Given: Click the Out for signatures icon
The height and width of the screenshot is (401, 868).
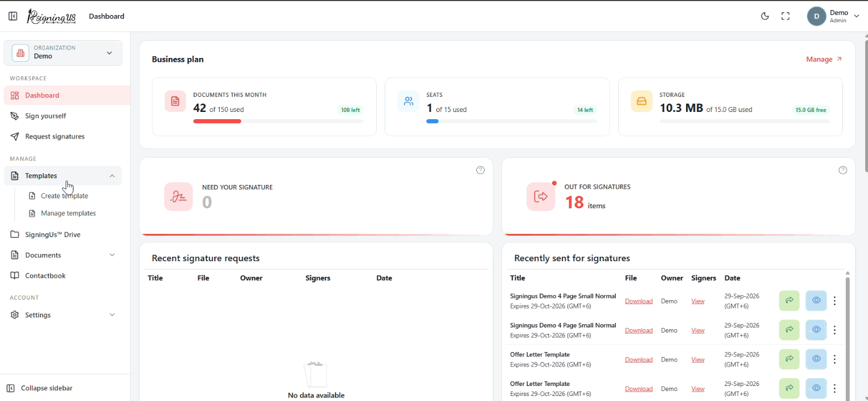Looking at the screenshot, I should 541,197.
